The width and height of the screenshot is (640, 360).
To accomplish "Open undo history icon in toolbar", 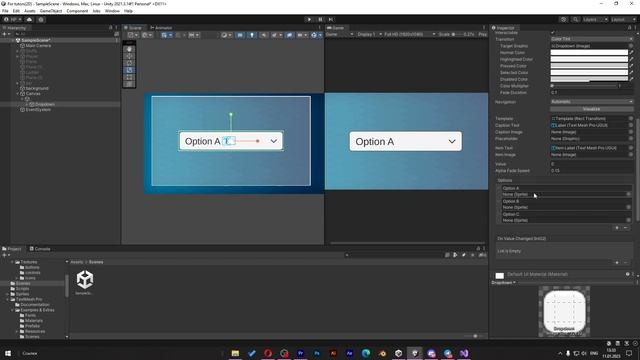I will point(563,19).
